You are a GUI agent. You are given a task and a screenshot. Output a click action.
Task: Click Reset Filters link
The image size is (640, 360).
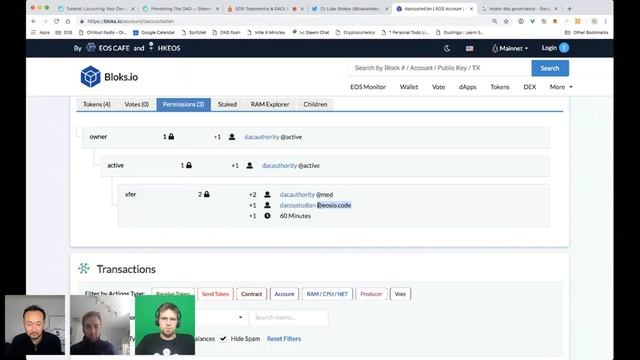[284, 339]
